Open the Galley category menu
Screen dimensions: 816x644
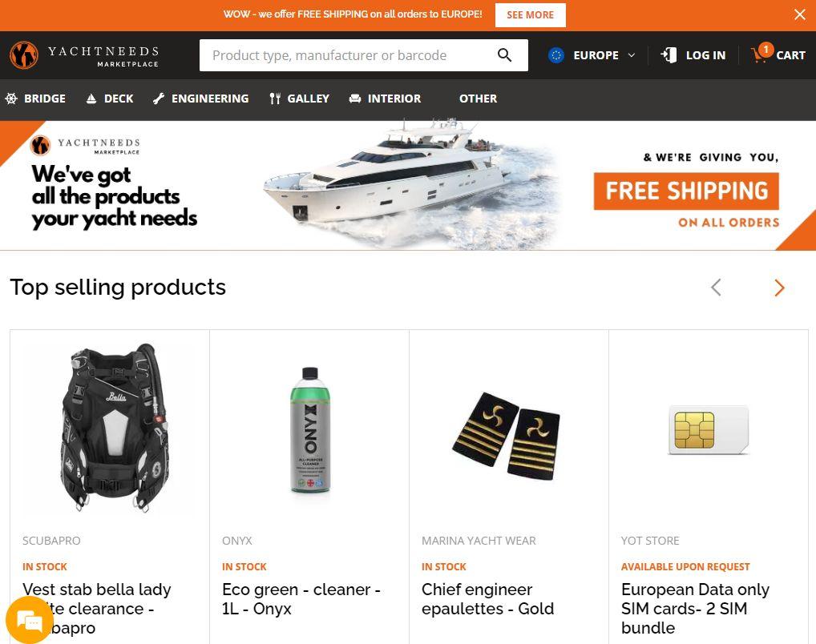click(299, 99)
